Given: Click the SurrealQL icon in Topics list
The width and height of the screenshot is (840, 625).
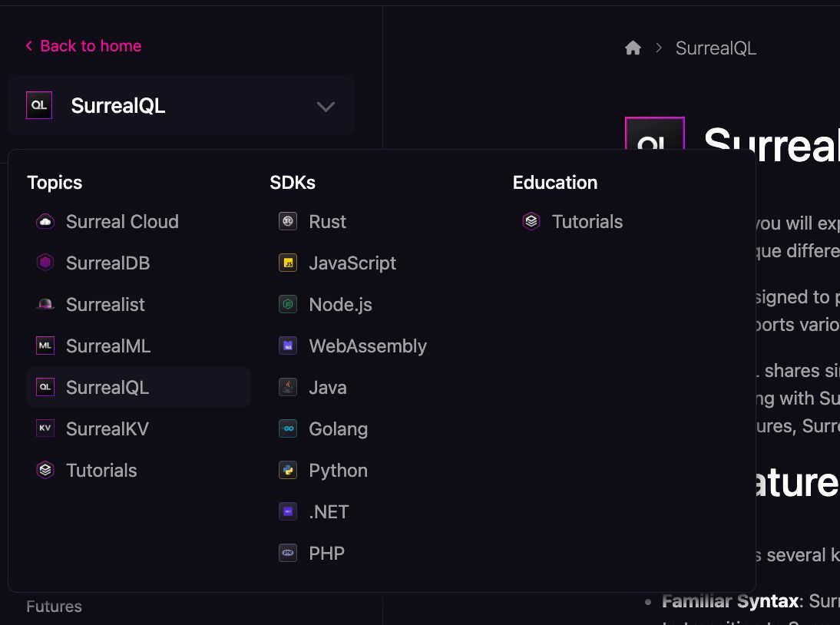Looking at the screenshot, I should (45, 387).
